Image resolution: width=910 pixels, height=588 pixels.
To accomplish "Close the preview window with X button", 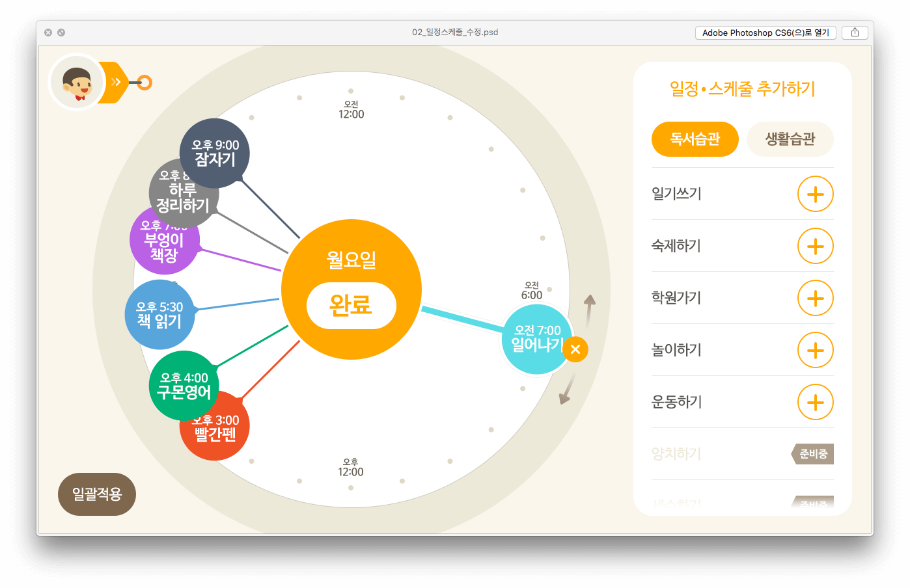I will click(x=48, y=33).
